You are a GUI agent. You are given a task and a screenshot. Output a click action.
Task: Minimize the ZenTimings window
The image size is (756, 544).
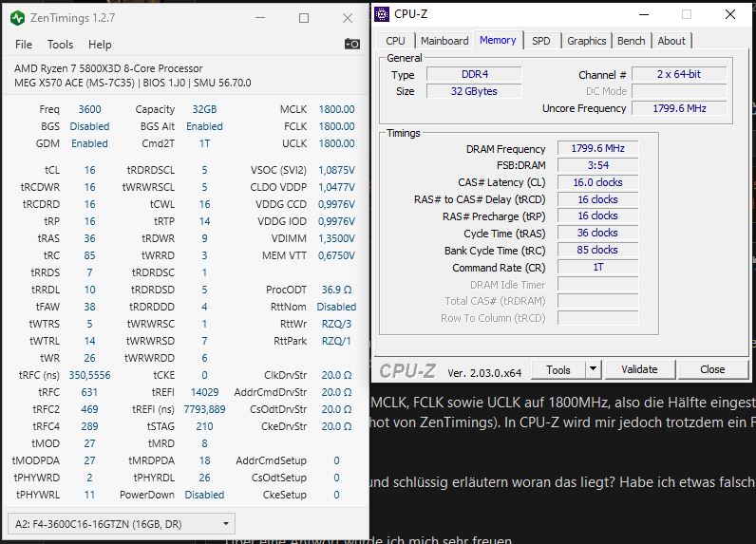click(260, 18)
